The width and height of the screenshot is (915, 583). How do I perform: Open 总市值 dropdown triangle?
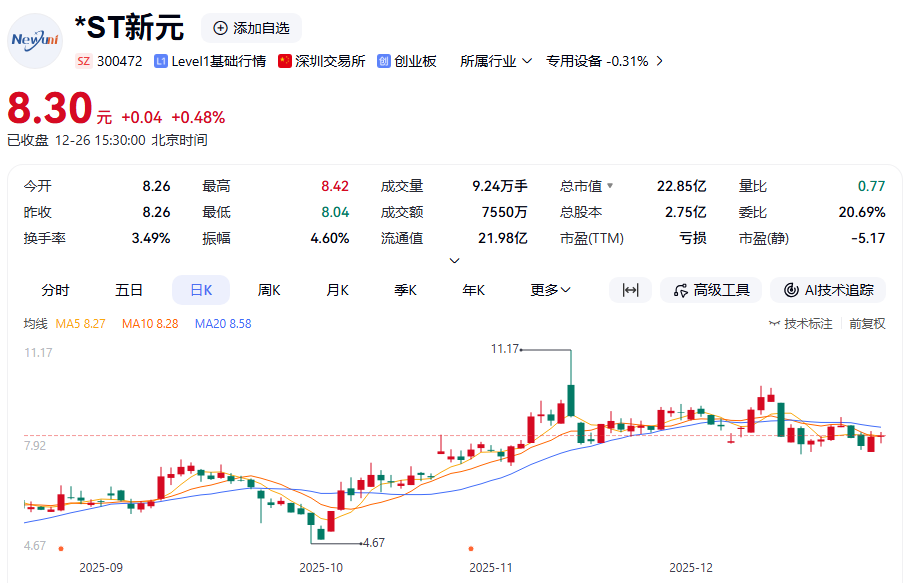coord(610,186)
